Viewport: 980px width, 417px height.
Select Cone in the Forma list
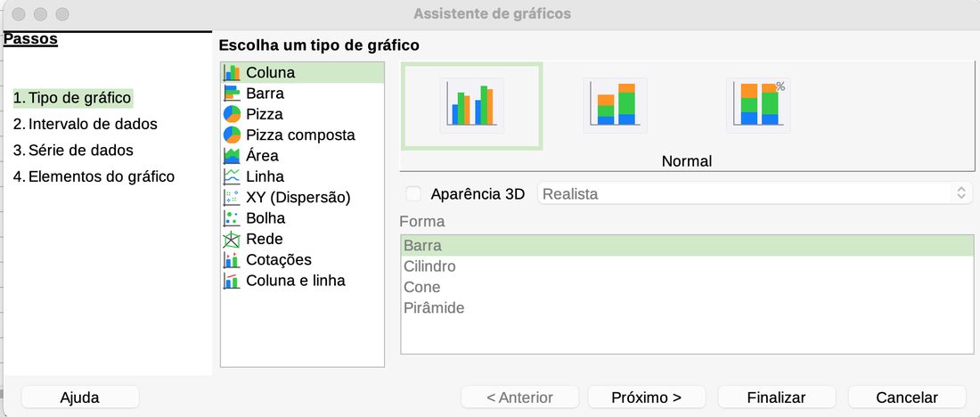[687, 287]
